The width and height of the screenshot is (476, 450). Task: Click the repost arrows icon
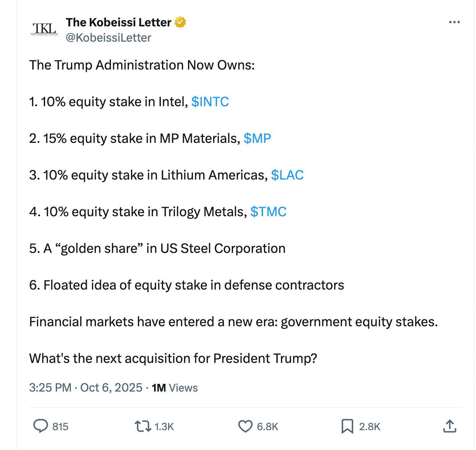143,426
